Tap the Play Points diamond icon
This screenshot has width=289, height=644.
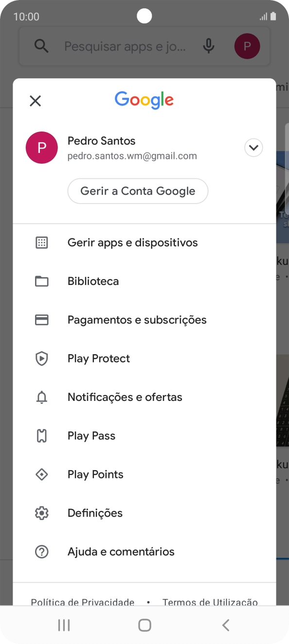pyautogui.click(x=42, y=474)
